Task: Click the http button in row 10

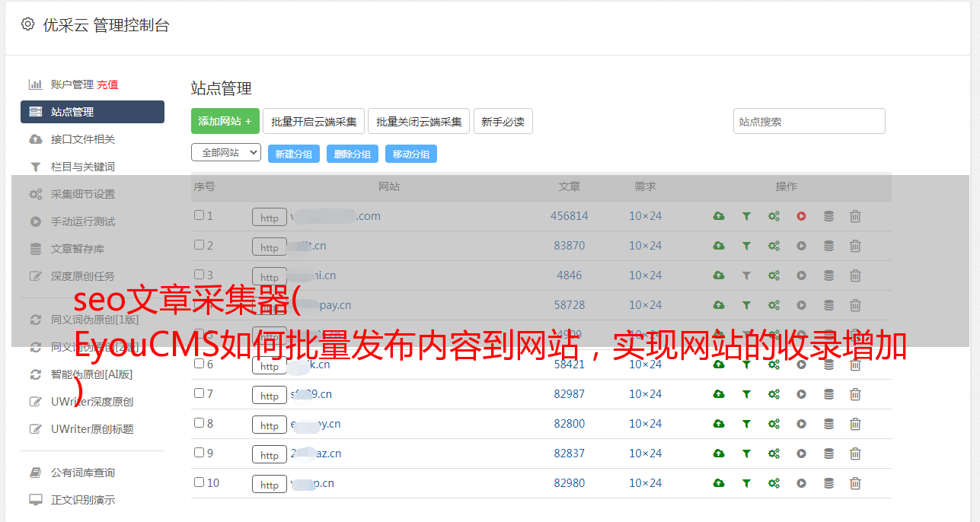Action: click(270, 485)
